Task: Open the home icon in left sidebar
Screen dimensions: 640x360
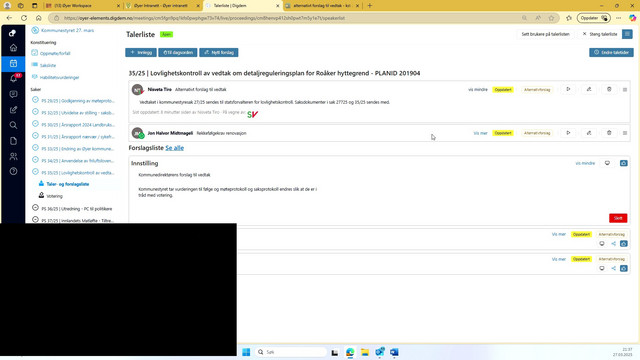Action: point(13,48)
